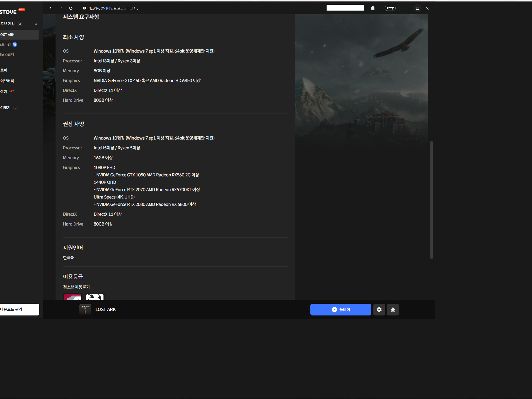Select the 'RTX 2080' Ultra Specs graphics line
Screen dimensions: 532x399
tap(145, 204)
